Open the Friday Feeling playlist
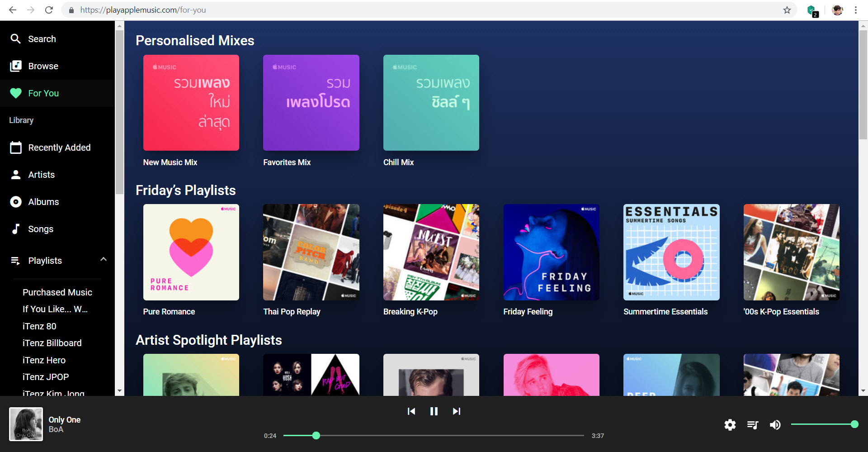Image resolution: width=868 pixels, height=452 pixels. (x=551, y=252)
